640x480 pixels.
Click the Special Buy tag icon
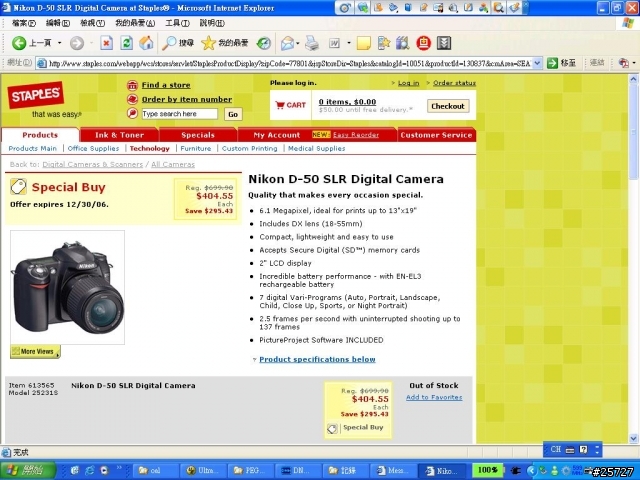coord(18,187)
